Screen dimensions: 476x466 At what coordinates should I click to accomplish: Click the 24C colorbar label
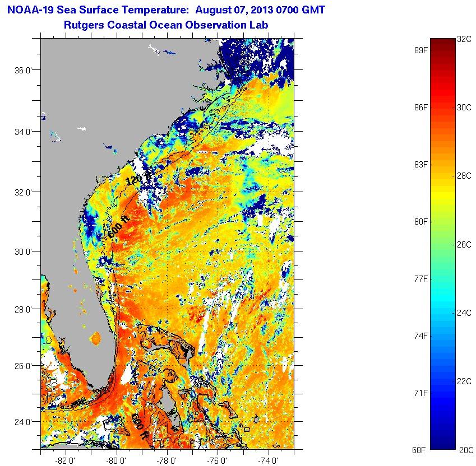(x=464, y=313)
